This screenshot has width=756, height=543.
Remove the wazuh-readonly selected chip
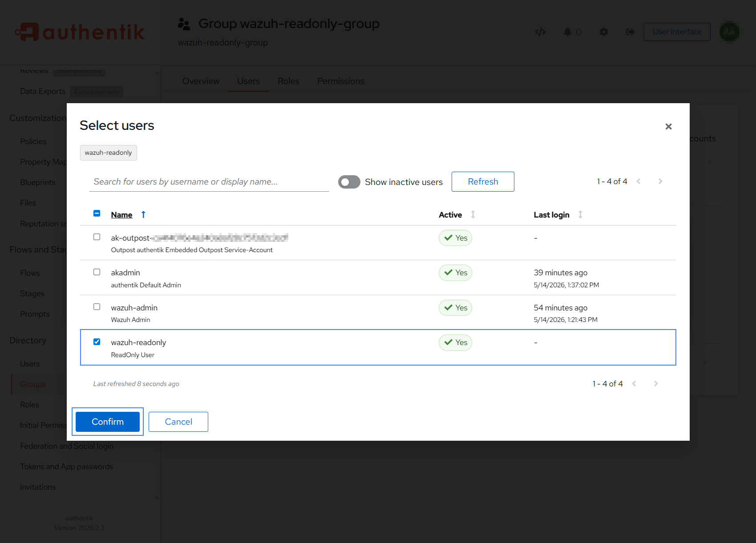[x=109, y=153]
